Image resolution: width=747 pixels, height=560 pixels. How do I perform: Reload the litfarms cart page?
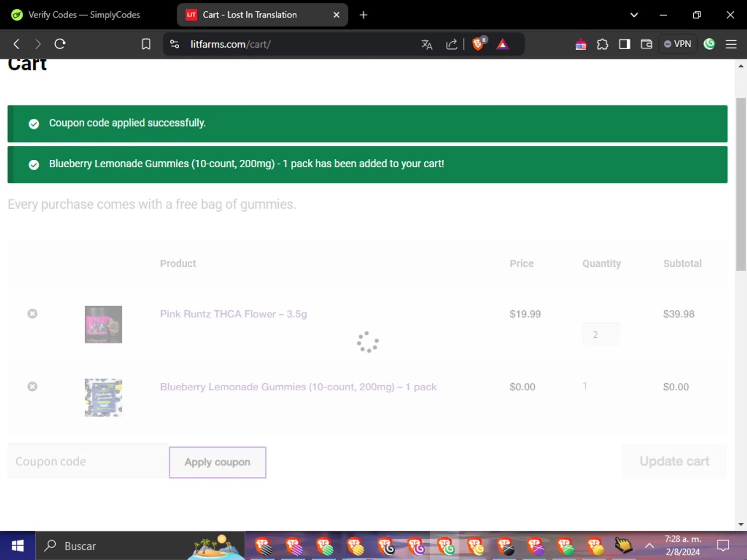60,44
